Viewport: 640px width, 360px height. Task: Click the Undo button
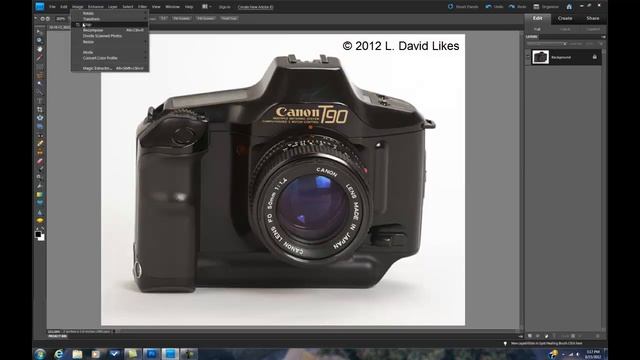(494, 7)
